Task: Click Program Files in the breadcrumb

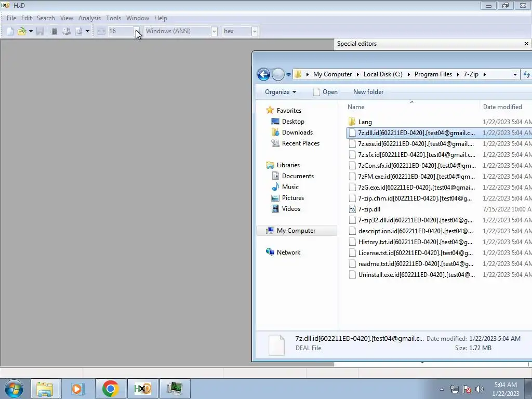Action: point(433,74)
